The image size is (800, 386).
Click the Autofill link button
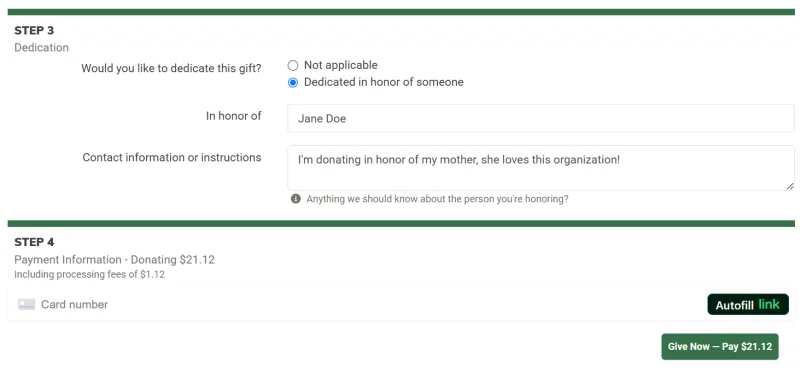748,304
